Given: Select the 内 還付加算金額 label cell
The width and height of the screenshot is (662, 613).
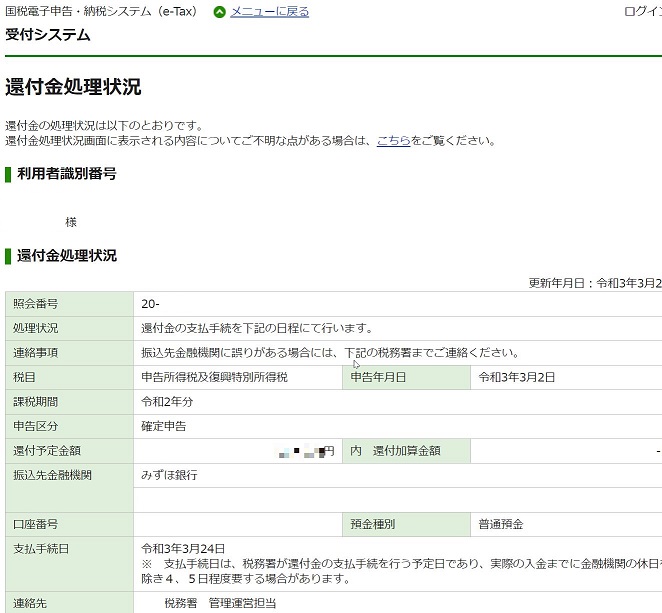Looking at the screenshot, I should (406, 451).
